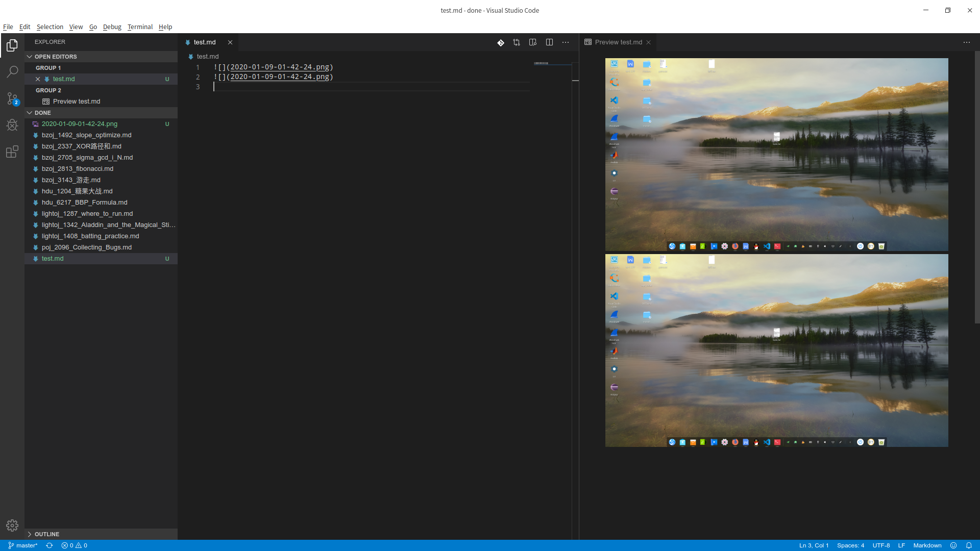Open Source Control view showing 2 pending changes
980x551 pixels.
click(x=12, y=98)
